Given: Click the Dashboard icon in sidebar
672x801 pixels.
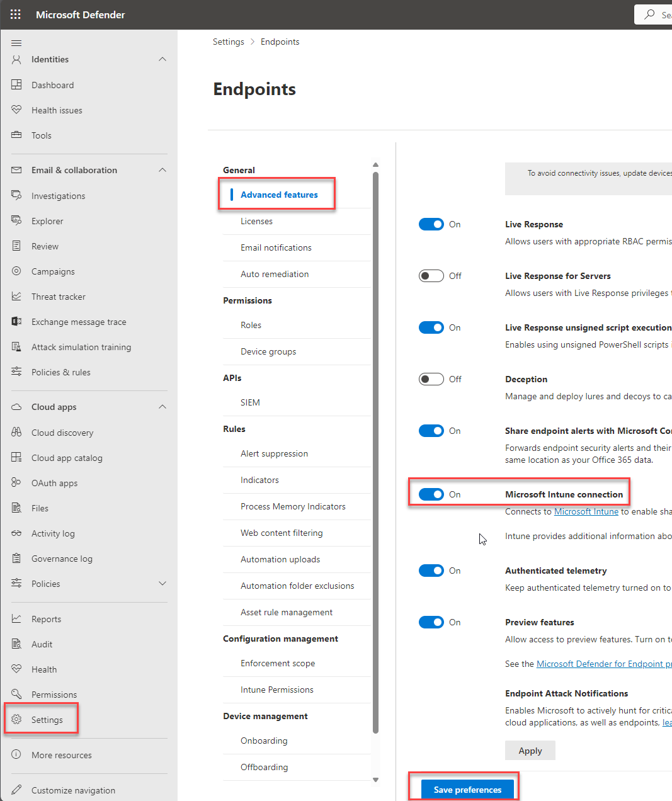Looking at the screenshot, I should pyautogui.click(x=16, y=85).
